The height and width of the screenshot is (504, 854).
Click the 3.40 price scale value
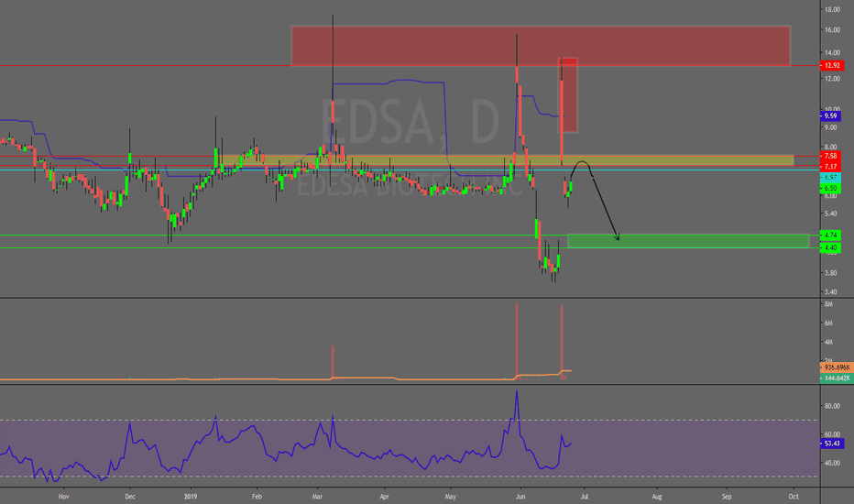830,292
